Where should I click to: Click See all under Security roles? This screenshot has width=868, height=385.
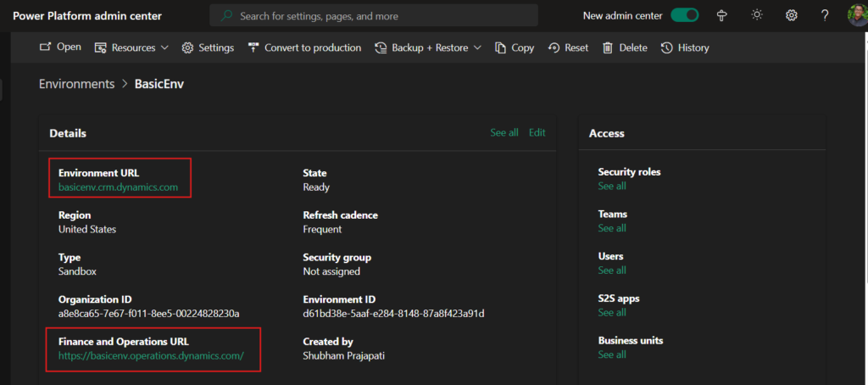pyautogui.click(x=612, y=186)
